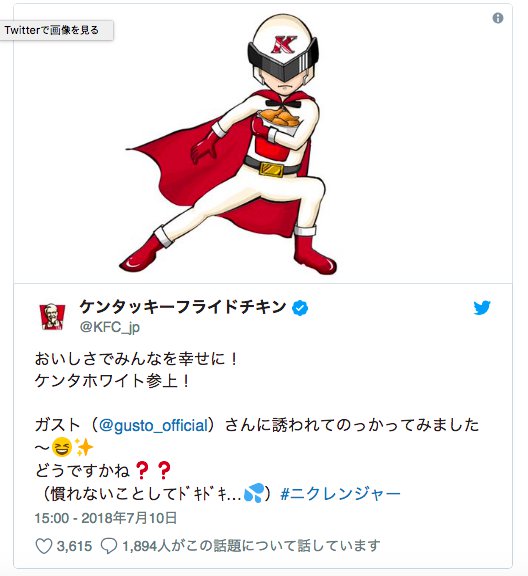Viewport: 528px width, 576px height.
Task: Click the speech bubble reply icon
Action: [x=109, y=546]
